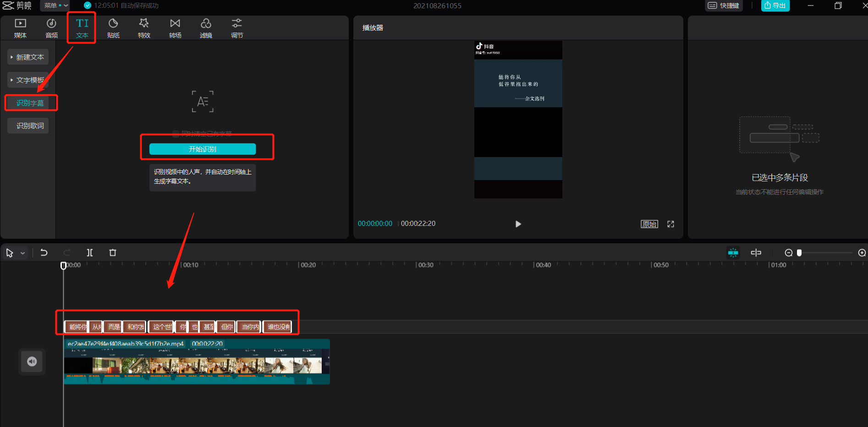The width and height of the screenshot is (868, 427).
Task: Toggle the auto-snap magnet icon
Action: 733,252
